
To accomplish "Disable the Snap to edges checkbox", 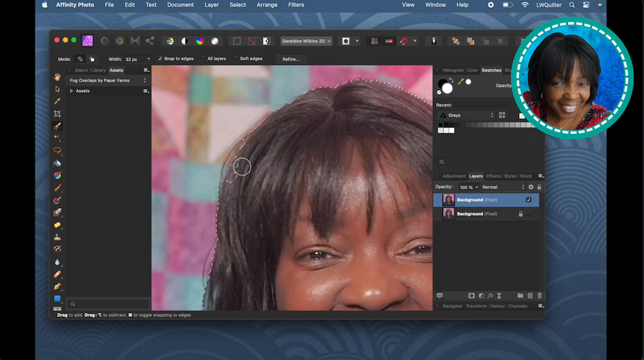I will (x=161, y=59).
